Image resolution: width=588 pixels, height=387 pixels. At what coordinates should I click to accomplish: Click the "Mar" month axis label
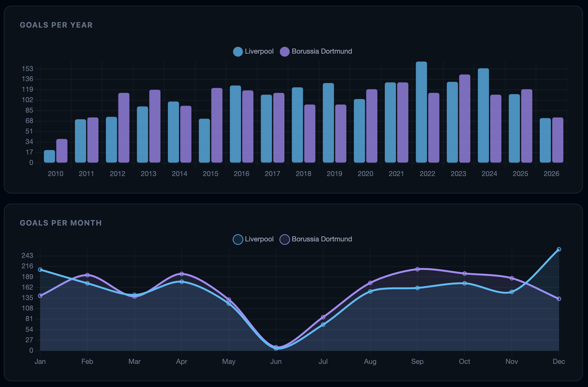(135, 362)
